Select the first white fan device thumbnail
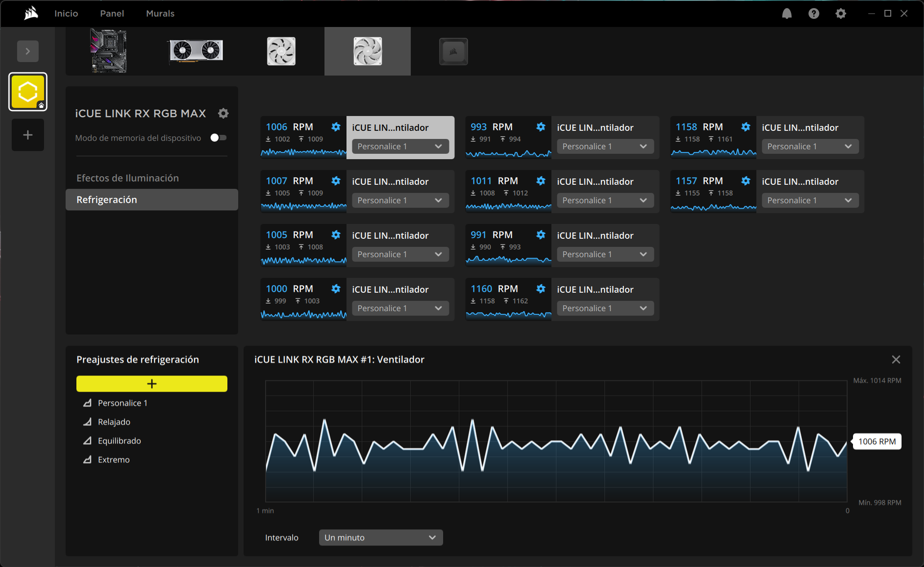 click(281, 51)
